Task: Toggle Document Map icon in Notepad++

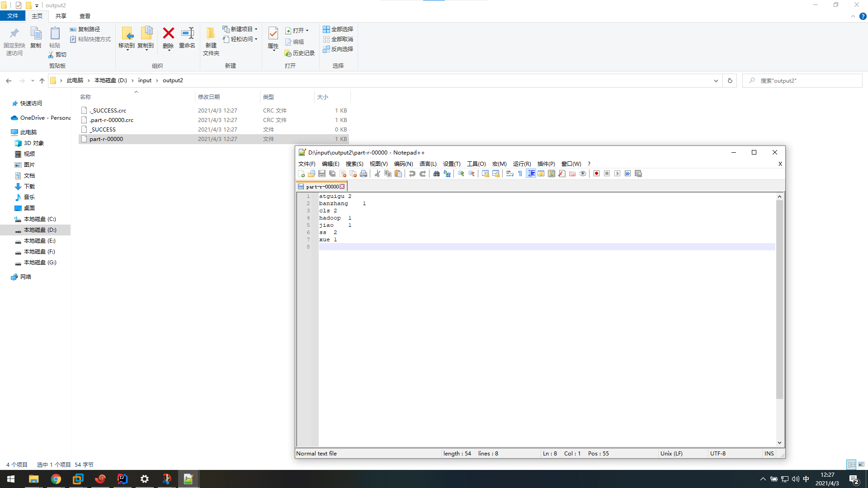Action: pyautogui.click(x=552, y=174)
